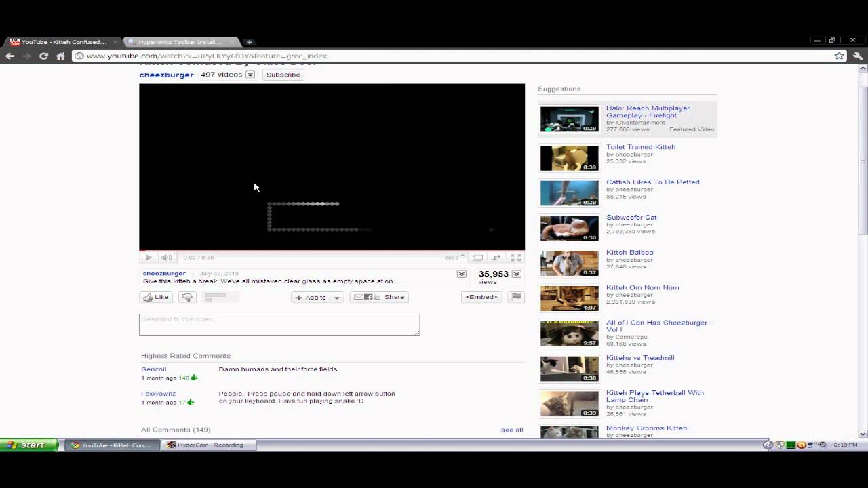
Task: Open the 360p quality selector
Action: point(453,258)
